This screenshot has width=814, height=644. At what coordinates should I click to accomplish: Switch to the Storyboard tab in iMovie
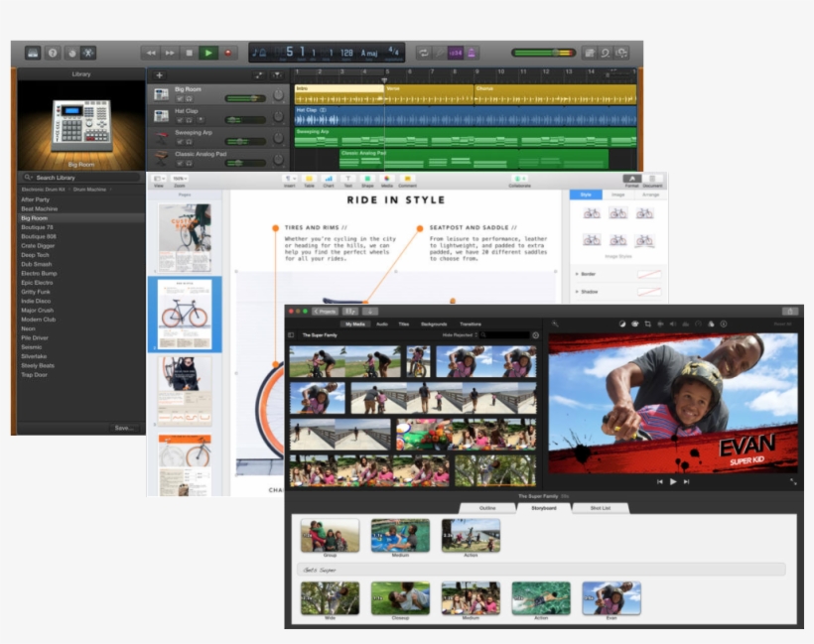coord(544,509)
